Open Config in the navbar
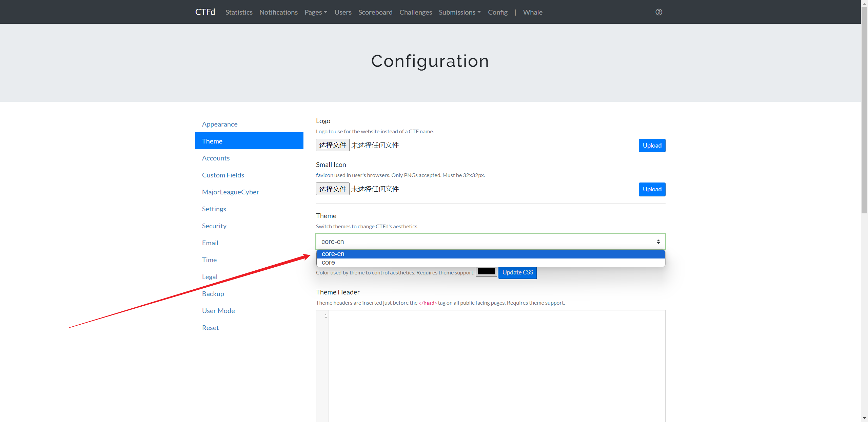The height and width of the screenshot is (422, 868). pyautogui.click(x=498, y=12)
